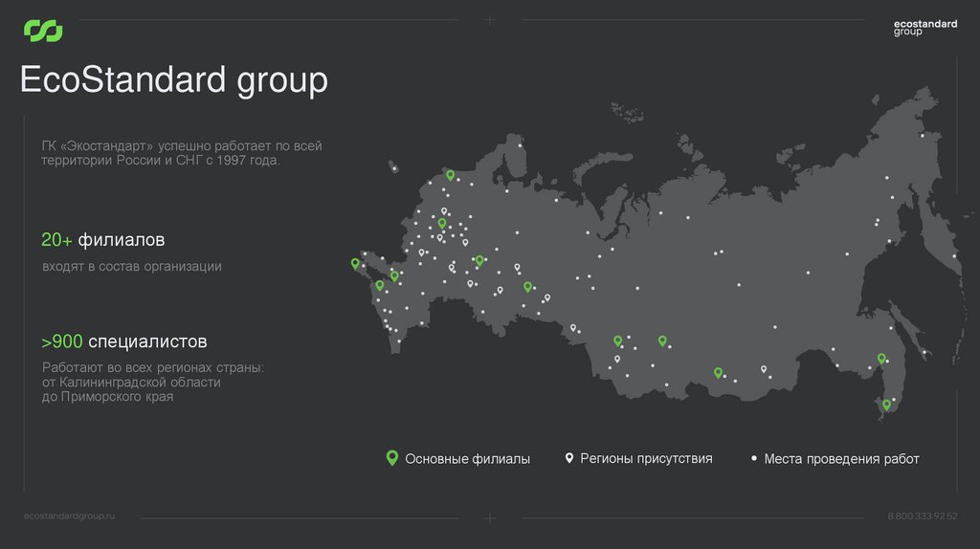Click the paragraph starting 'ГК «Экостандарт» успешно работает'
The image size is (980, 549).
[x=182, y=153]
